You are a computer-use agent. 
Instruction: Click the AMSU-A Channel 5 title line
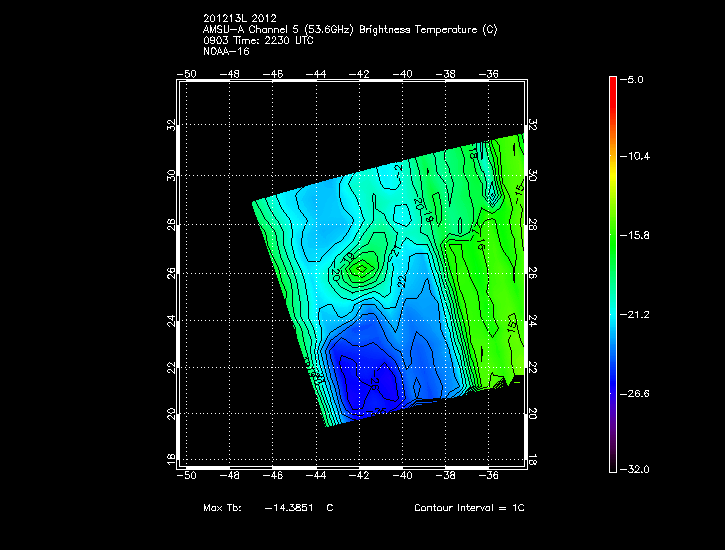(348, 30)
